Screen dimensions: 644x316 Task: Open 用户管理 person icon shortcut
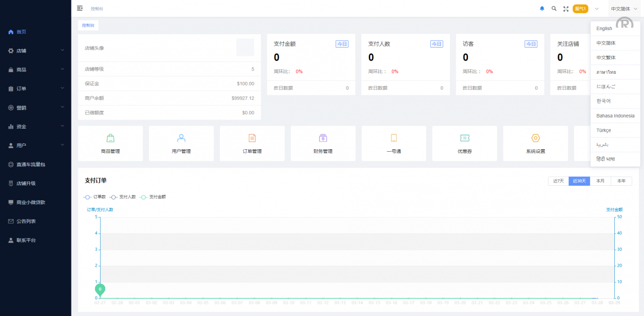181,138
